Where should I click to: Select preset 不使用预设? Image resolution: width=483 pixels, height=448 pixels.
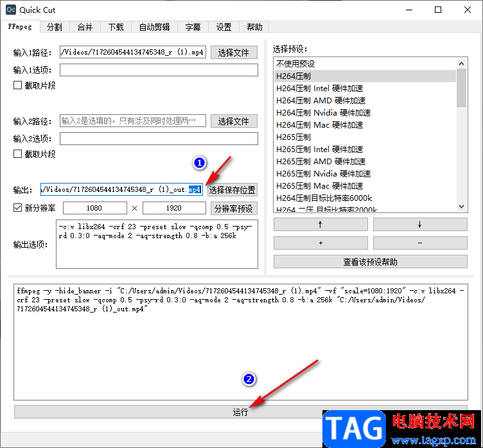point(365,64)
